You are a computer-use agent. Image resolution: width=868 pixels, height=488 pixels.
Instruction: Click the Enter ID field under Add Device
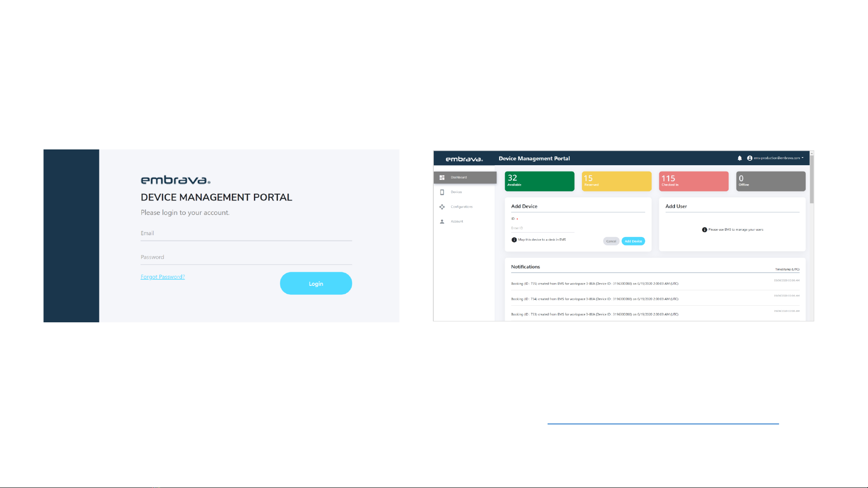tap(543, 228)
